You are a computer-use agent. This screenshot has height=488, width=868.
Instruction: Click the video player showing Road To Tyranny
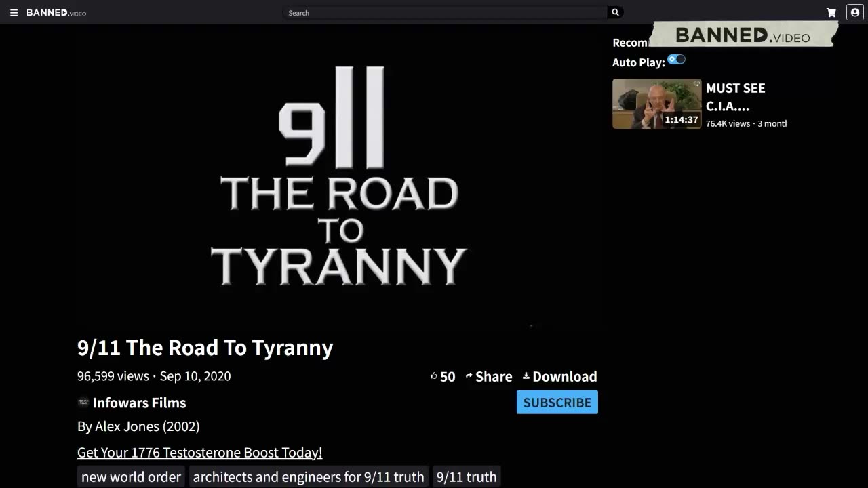click(x=337, y=178)
